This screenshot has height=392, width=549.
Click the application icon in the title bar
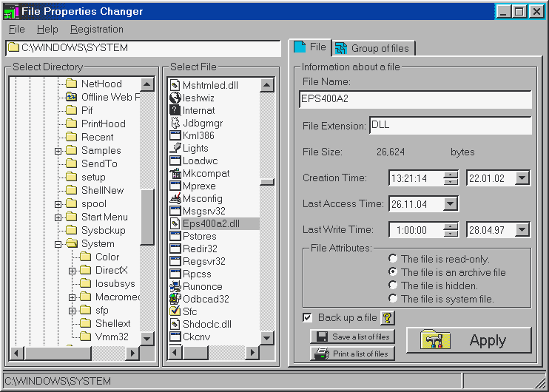tap(11, 12)
